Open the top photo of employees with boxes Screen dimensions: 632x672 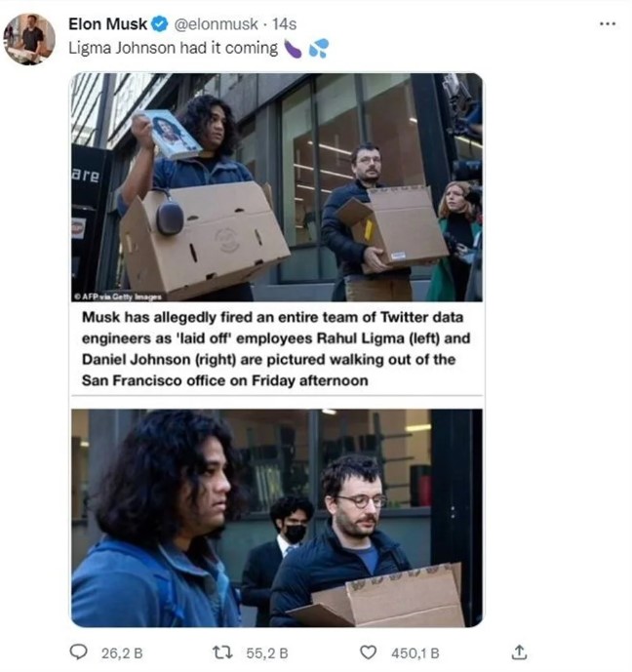pos(277,187)
